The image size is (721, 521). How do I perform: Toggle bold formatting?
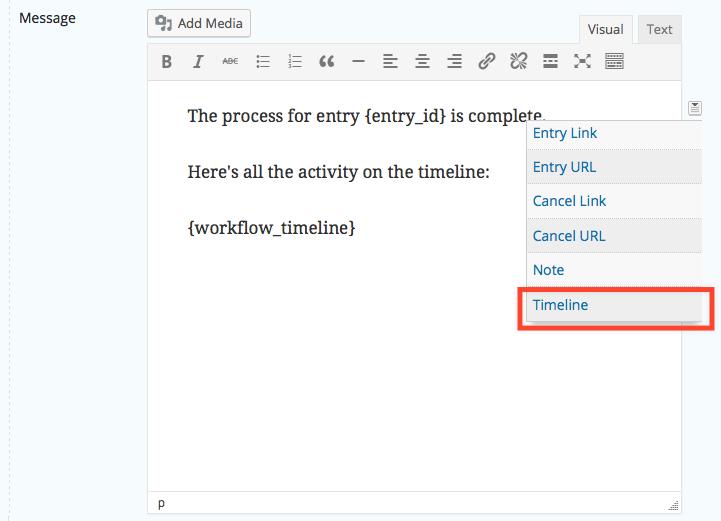[167, 62]
